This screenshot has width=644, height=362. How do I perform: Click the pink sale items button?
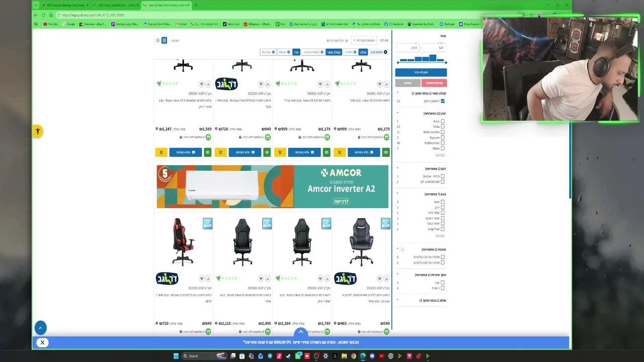click(x=434, y=83)
